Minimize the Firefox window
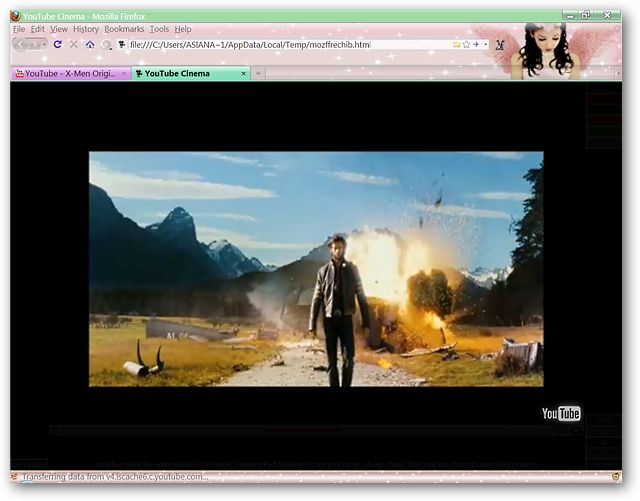Screen dimensions: 640x501 click(x=571, y=16)
